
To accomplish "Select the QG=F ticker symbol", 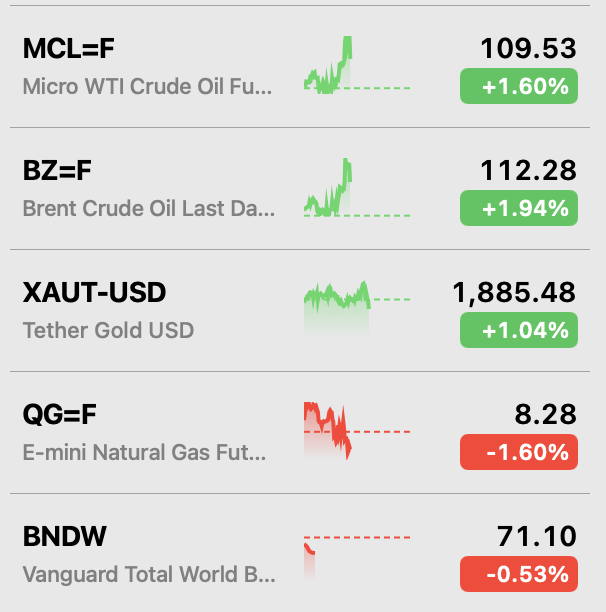I will (x=59, y=415).
